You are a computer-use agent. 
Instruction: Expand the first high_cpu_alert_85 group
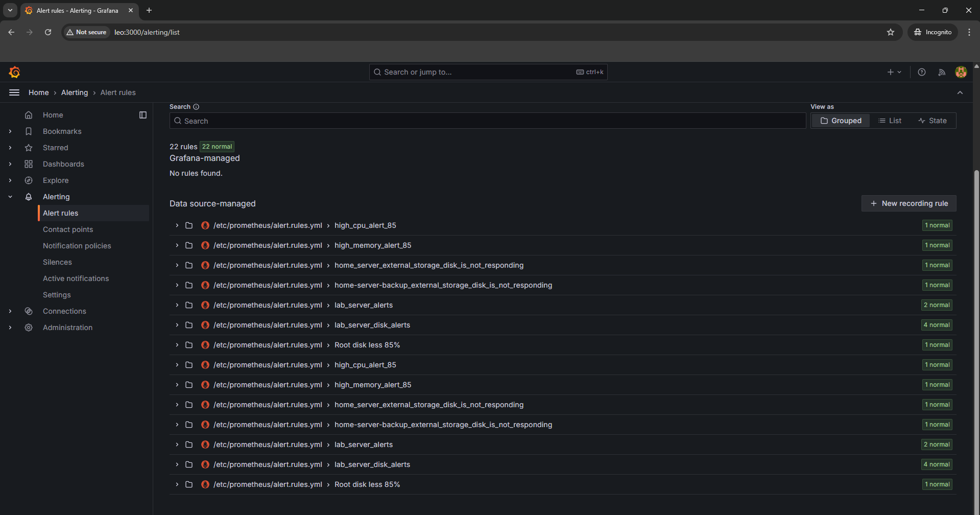tap(177, 225)
